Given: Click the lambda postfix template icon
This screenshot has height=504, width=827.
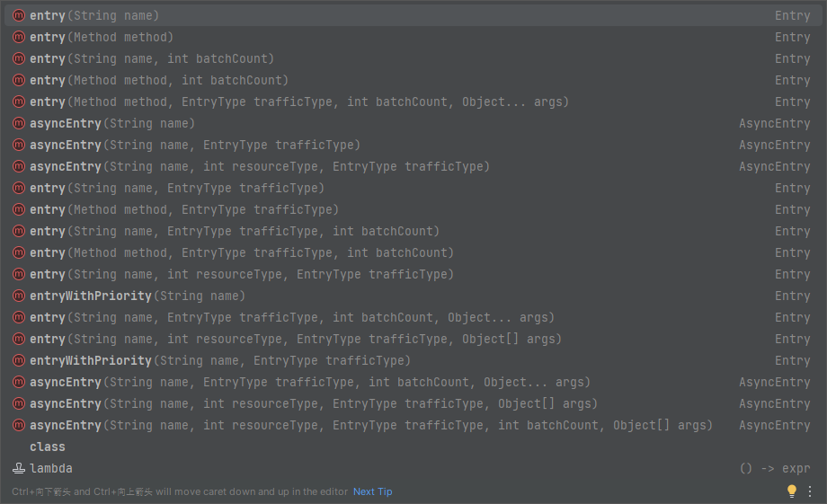Looking at the screenshot, I should pyautogui.click(x=19, y=468).
